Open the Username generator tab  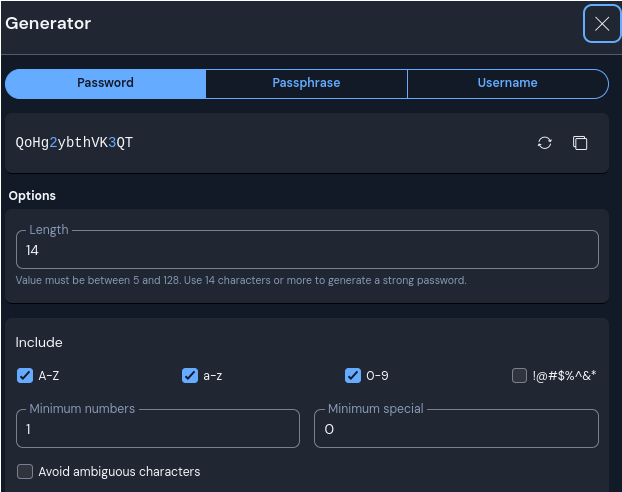tap(507, 83)
